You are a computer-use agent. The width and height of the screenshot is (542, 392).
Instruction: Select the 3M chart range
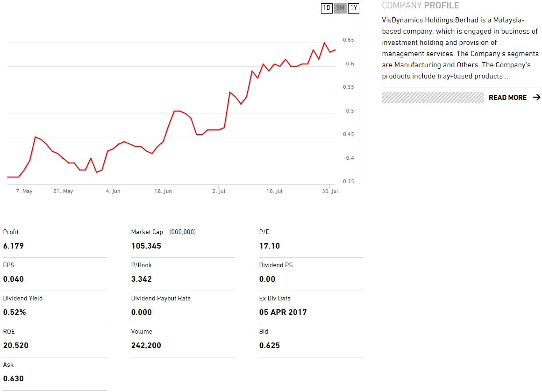click(341, 8)
